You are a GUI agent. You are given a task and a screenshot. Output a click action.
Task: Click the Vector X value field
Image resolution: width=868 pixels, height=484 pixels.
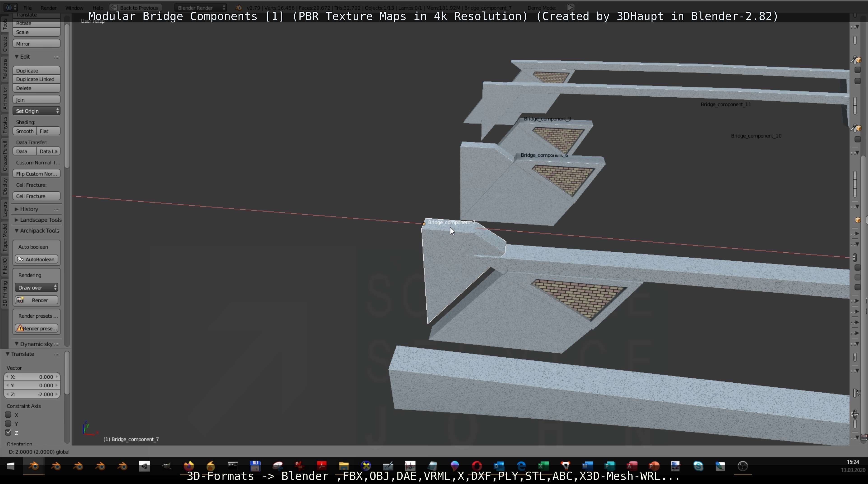pyautogui.click(x=32, y=377)
